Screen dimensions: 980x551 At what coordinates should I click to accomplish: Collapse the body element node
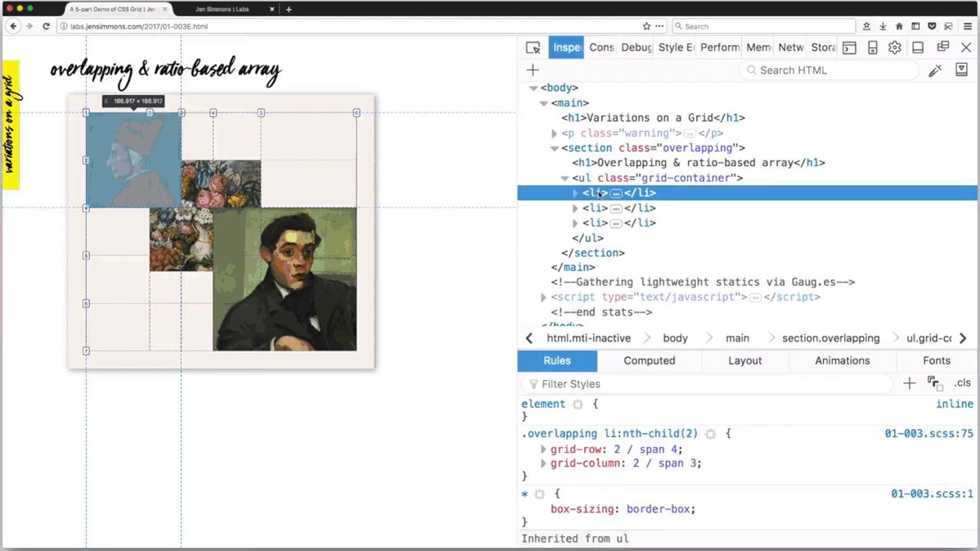[533, 88]
